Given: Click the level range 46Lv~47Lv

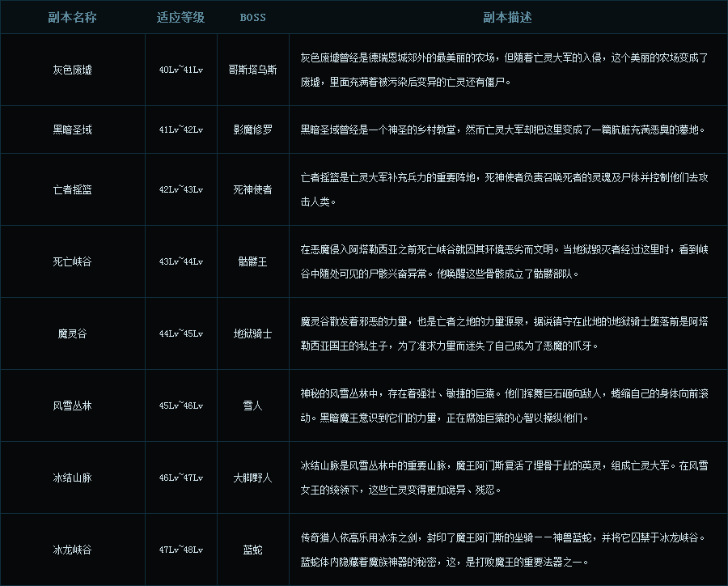Looking at the screenshot, I should (x=180, y=478).
